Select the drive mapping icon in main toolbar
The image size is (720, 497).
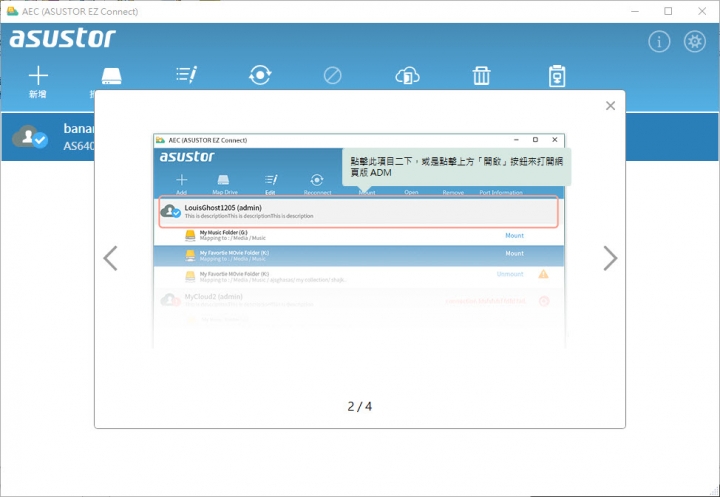click(x=112, y=76)
